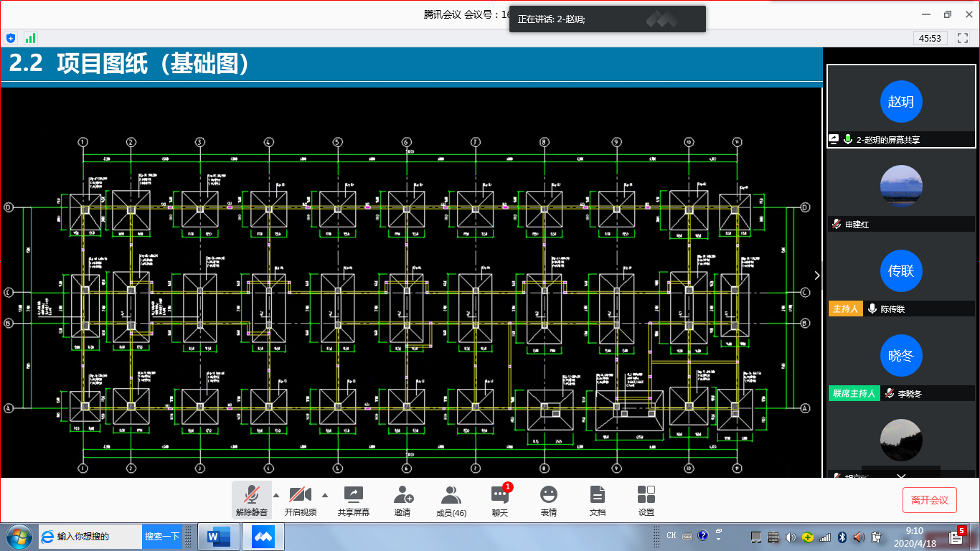The width and height of the screenshot is (980, 551).
Task: Click the 搜索一下 search button in the taskbar
Action: point(161,536)
